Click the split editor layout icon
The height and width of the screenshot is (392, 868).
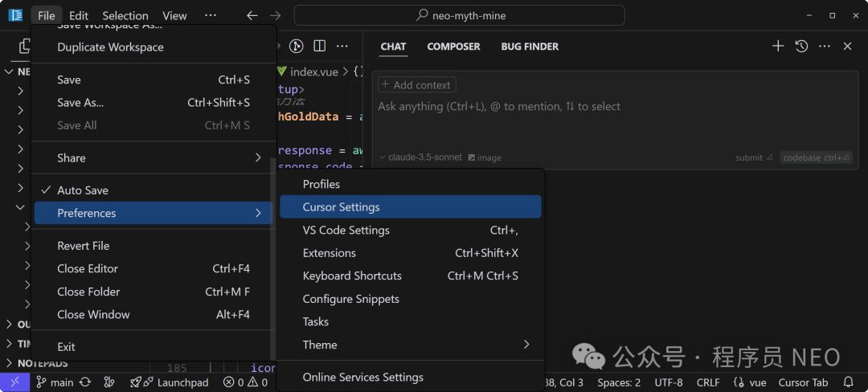click(319, 47)
